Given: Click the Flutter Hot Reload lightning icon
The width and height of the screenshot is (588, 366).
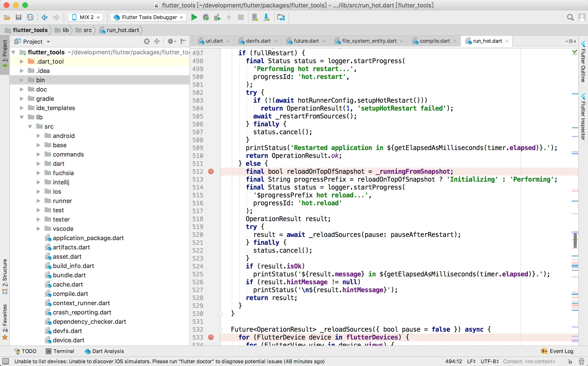Looking at the screenshot, I should click(229, 17).
